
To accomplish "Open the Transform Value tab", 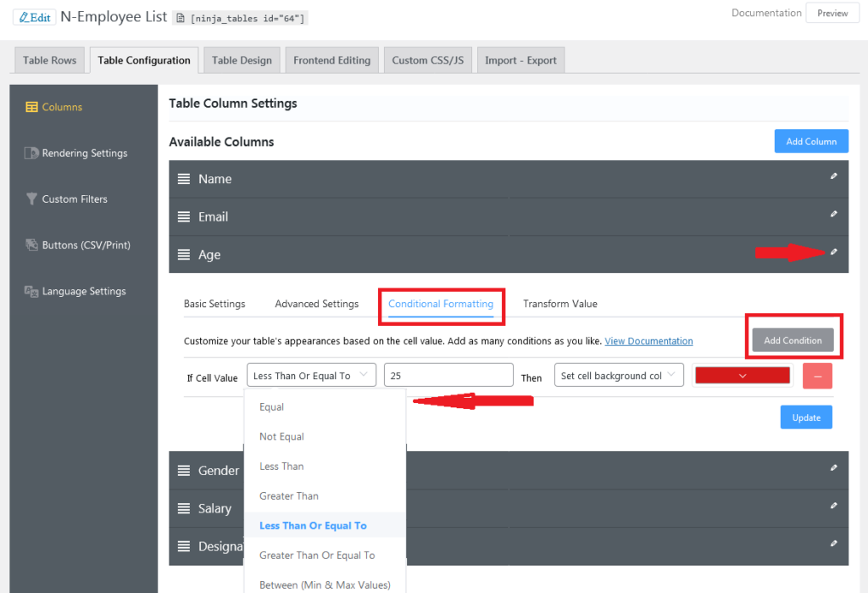I will 559,304.
